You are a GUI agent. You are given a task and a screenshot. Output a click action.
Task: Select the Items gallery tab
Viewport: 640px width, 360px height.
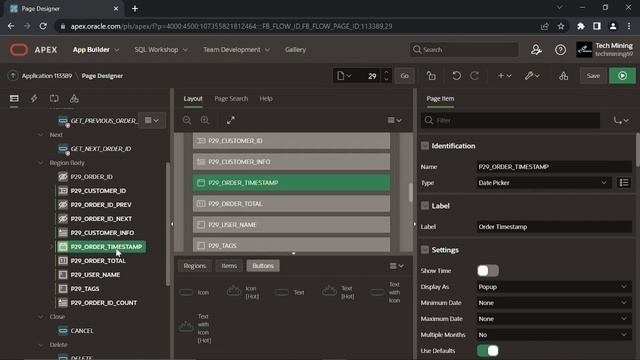tap(229, 266)
